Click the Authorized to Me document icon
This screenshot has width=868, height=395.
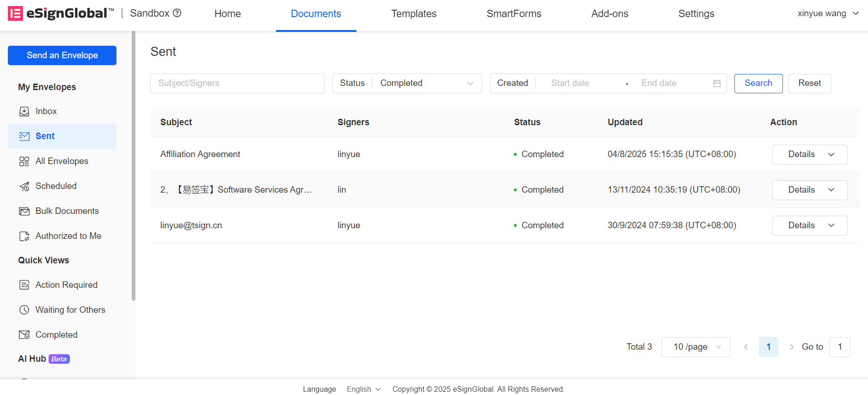(24, 236)
